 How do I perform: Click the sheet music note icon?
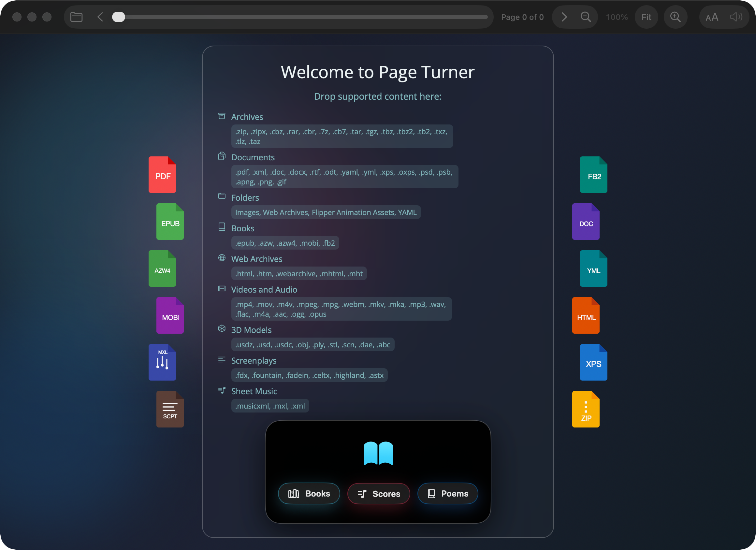coord(222,390)
